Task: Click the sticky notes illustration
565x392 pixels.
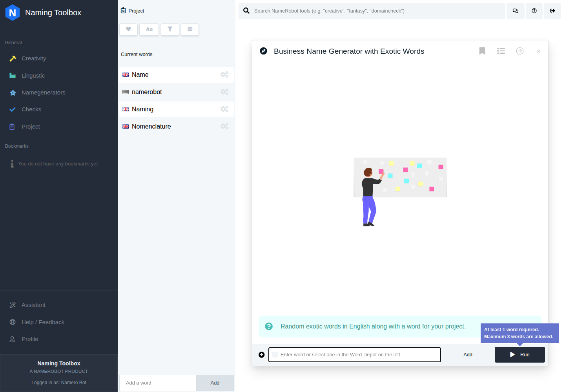Action: coord(400,192)
